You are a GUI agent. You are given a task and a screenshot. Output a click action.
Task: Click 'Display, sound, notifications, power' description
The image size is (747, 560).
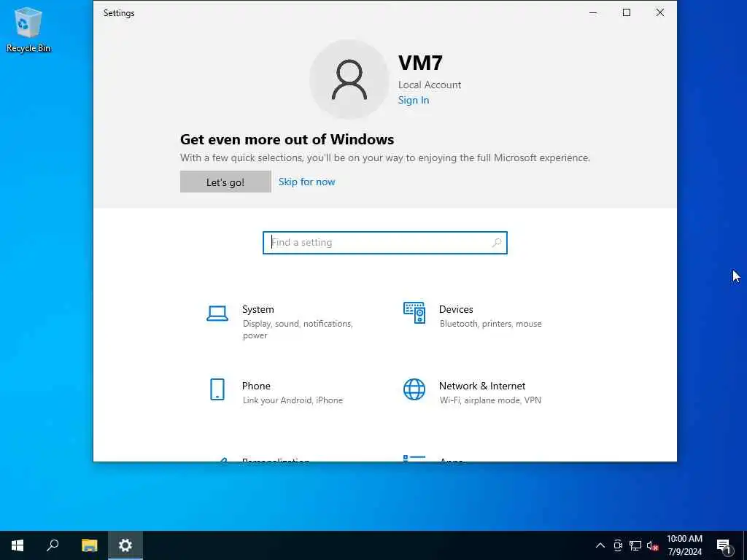coord(298,330)
